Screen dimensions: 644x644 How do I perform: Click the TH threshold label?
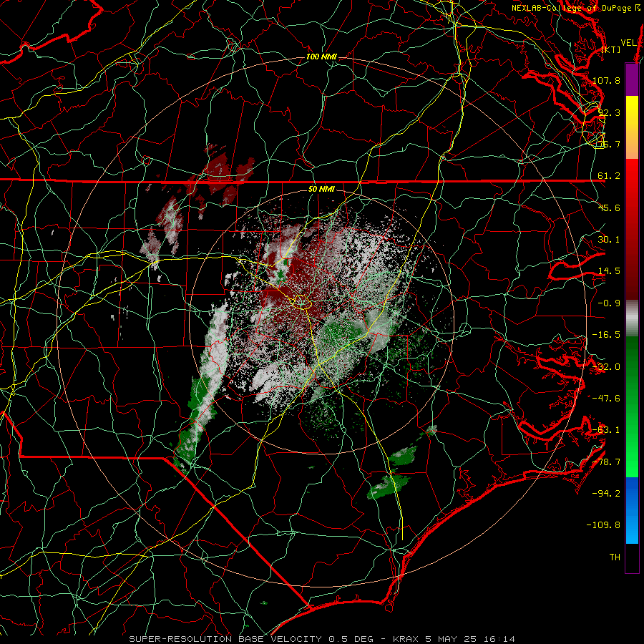click(615, 557)
